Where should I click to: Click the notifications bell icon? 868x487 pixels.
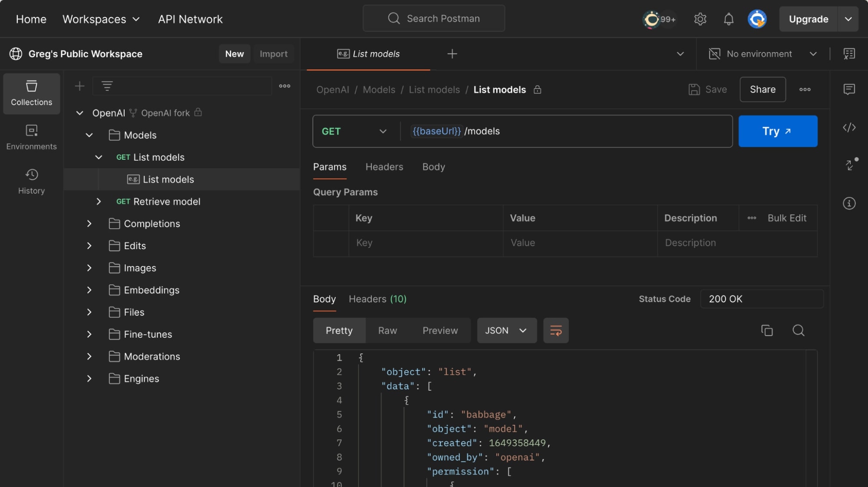pos(729,19)
